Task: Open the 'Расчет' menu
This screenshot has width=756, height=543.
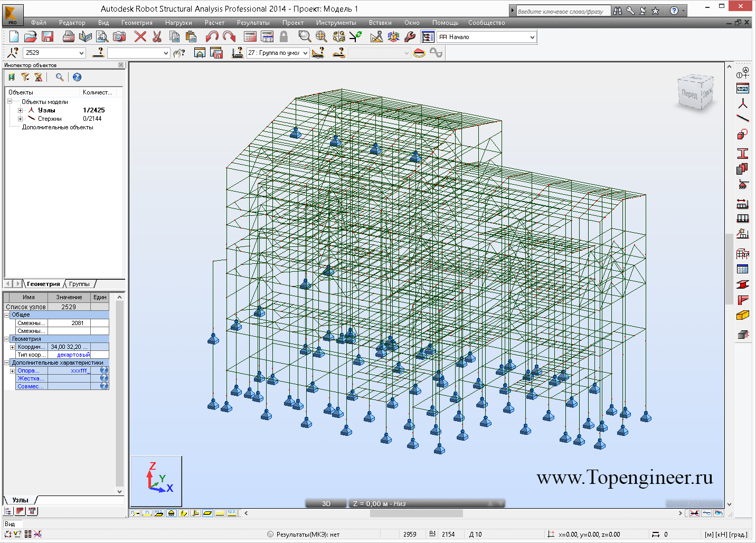Action: point(214,23)
